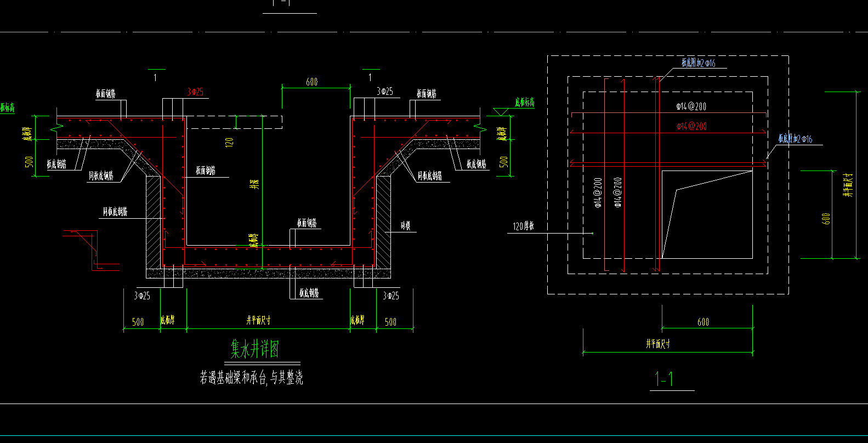Viewport: 868px width, 443px height.
Task: Click the small red rebar bend sketch left of the sump
Action: pos(91,250)
